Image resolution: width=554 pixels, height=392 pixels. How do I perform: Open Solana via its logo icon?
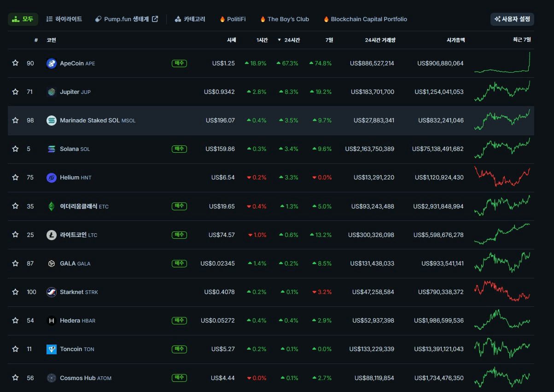[x=52, y=149]
